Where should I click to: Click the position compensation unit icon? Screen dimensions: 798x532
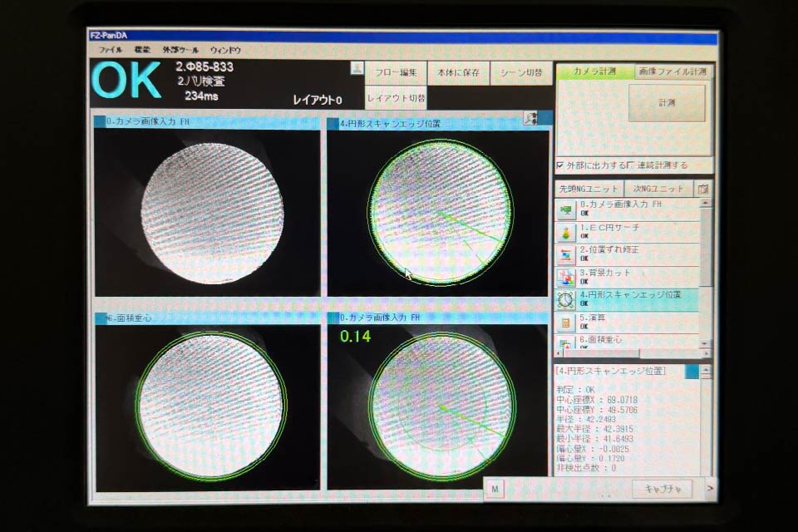[x=567, y=255]
